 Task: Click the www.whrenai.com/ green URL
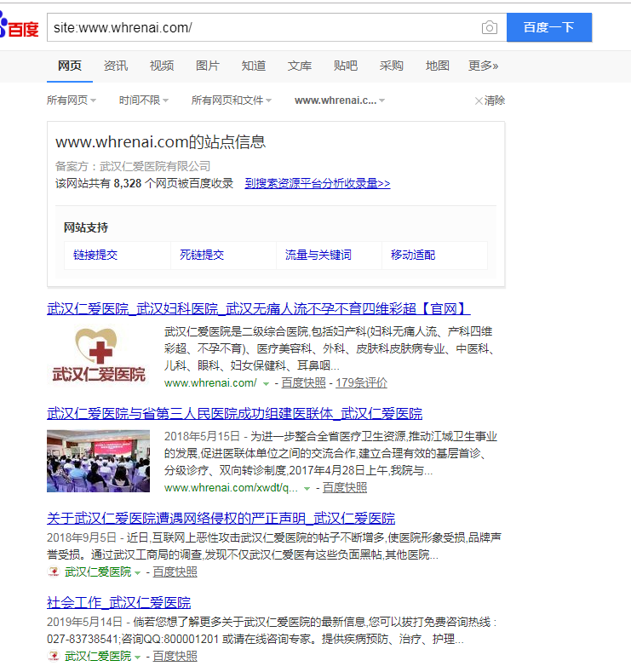pyautogui.click(x=210, y=383)
